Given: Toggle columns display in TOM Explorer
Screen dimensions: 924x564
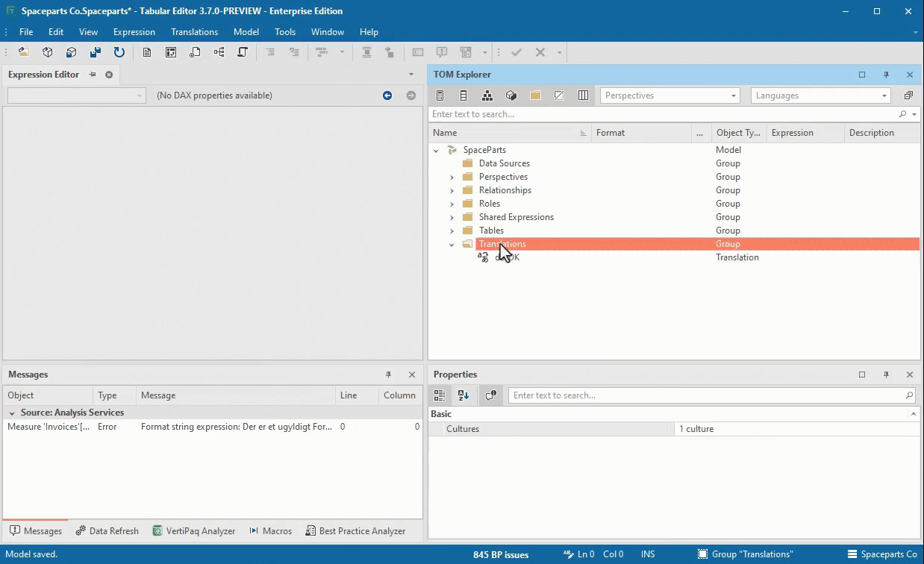Looking at the screenshot, I should point(463,95).
